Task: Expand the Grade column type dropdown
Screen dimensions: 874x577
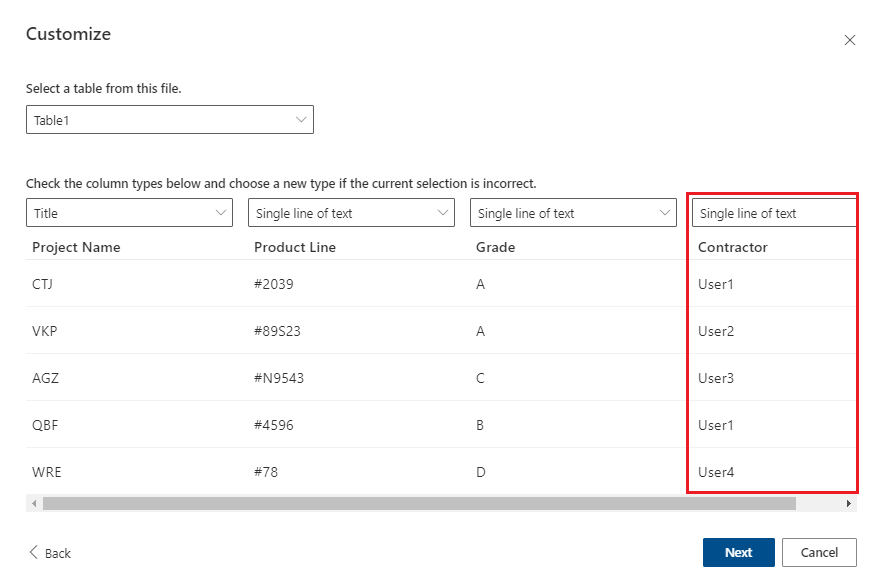Action: click(575, 213)
